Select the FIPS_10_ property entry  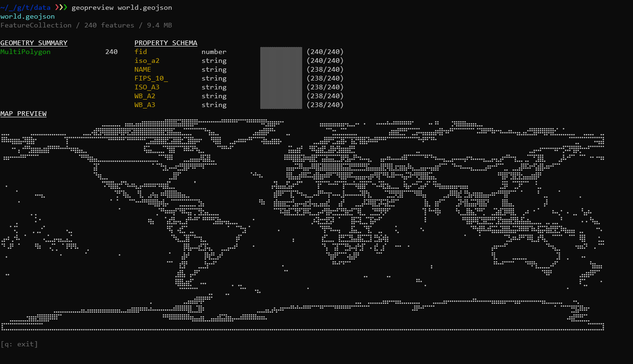point(151,78)
